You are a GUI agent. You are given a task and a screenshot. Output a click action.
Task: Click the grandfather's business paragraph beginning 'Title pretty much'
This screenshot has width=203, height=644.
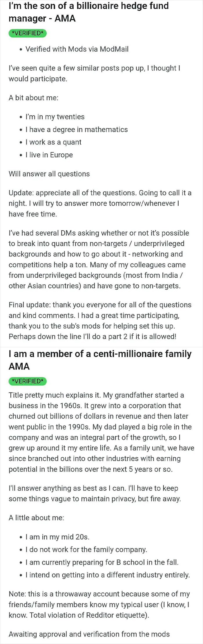click(101, 432)
